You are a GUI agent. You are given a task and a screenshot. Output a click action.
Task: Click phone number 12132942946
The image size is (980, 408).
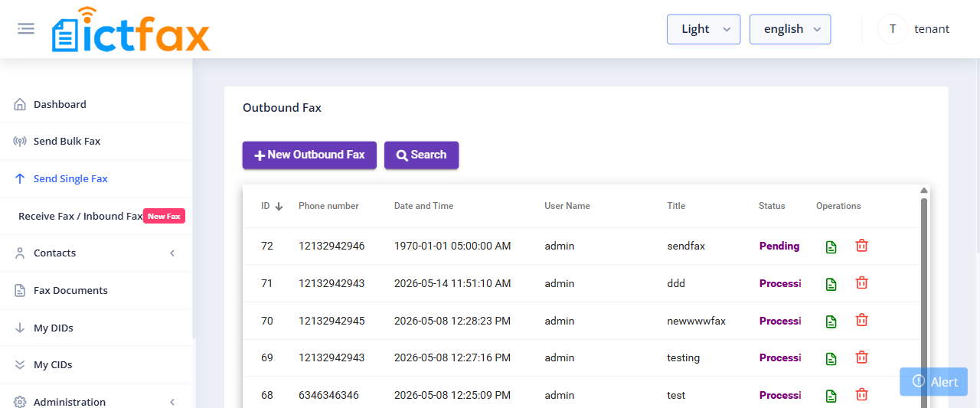click(x=332, y=246)
